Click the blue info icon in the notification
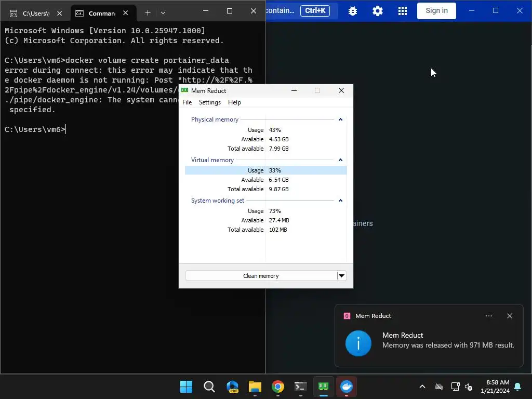The width and height of the screenshot is (532, 399). coord(358,343)
